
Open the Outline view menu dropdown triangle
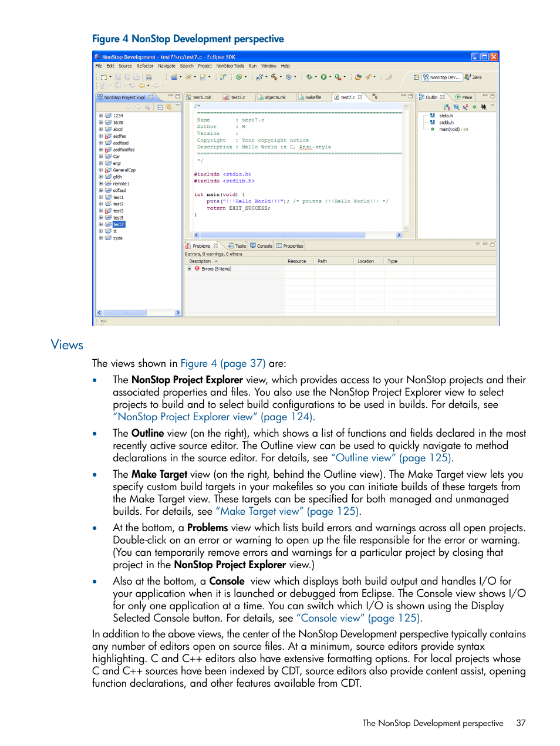coord(492,106)
